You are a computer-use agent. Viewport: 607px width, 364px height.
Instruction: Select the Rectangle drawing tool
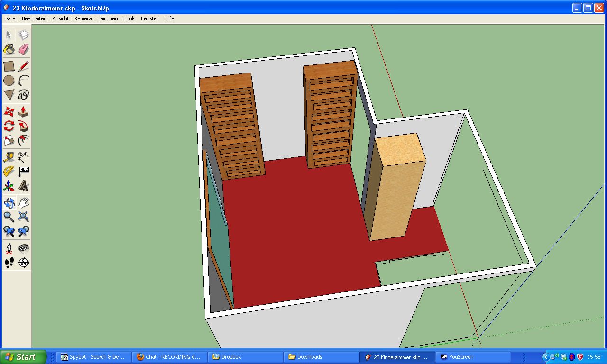9,66
